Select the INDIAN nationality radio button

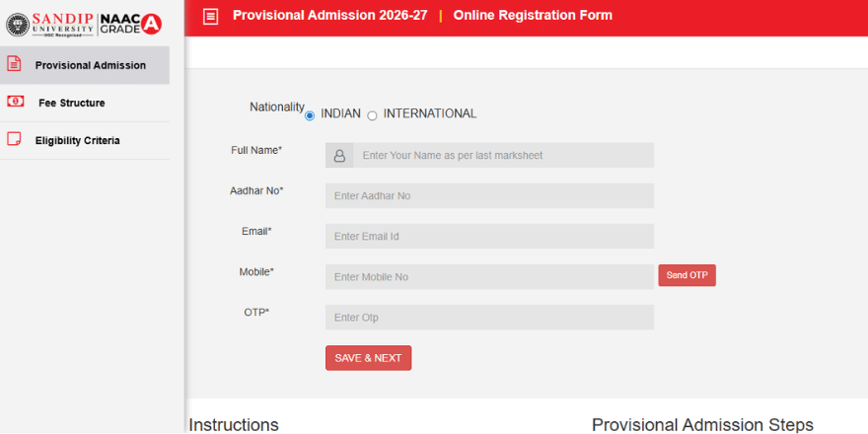310,115
